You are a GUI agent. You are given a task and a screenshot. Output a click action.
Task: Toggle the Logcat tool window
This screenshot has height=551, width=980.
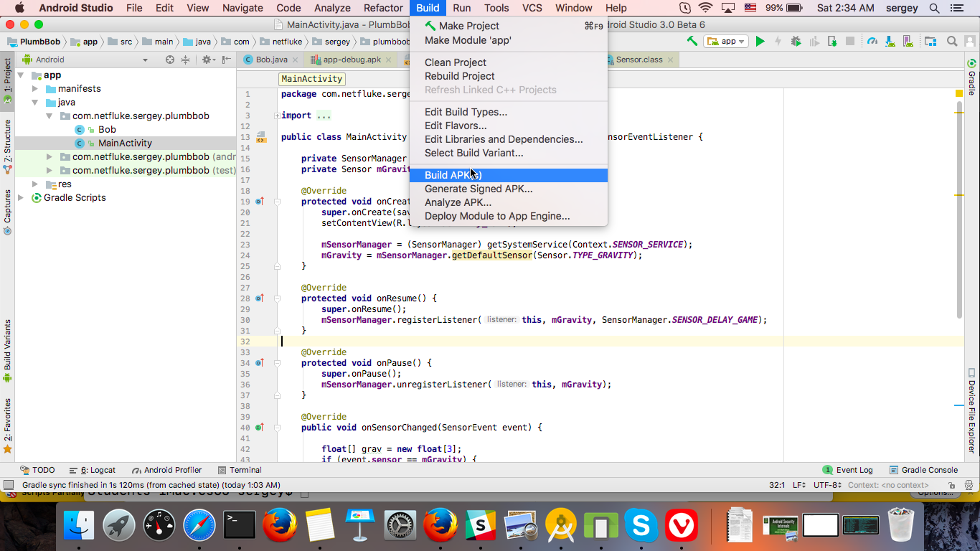(92, 470)
